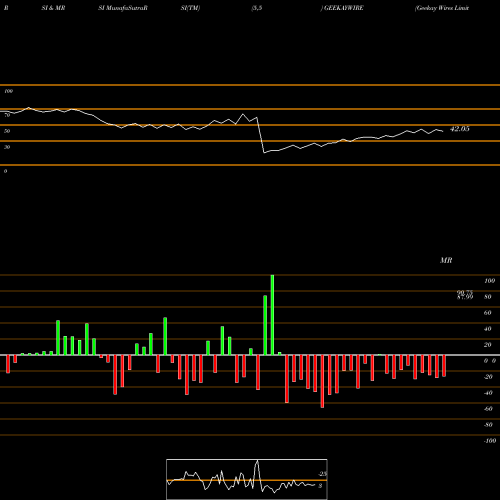This screenshot has width=500, height=500.
Task: Open the mini overview chart at the bottom
Action: coord(247,479)
